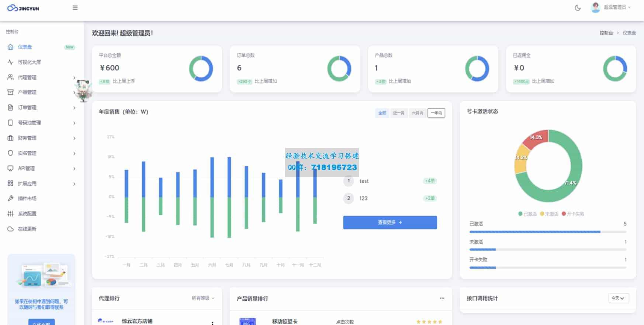Open 可视化大屏 from the sidebar

[30, 62]
